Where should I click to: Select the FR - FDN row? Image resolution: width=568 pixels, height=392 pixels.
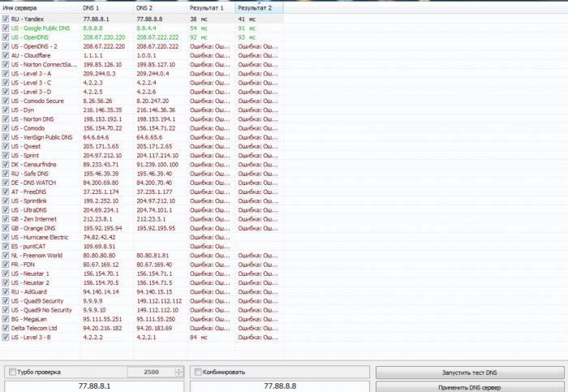pyautogui.click(x=142, y=265)
